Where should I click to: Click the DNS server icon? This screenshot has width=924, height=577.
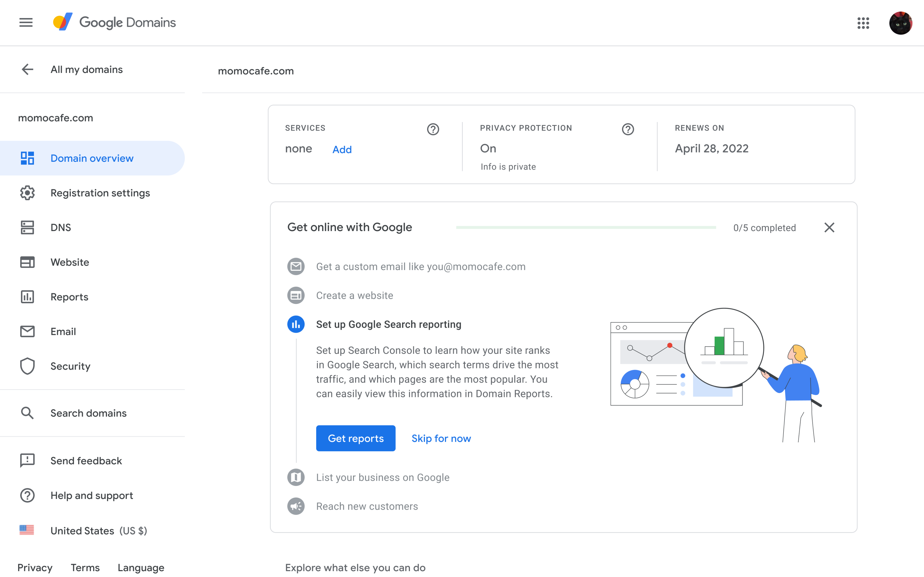click(28, 227)
